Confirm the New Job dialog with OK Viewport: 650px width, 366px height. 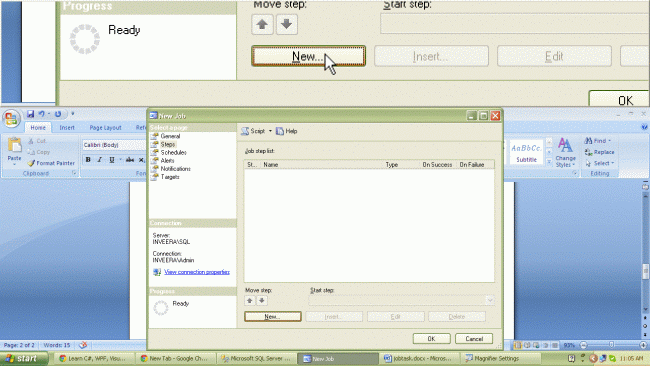point(432,339)
